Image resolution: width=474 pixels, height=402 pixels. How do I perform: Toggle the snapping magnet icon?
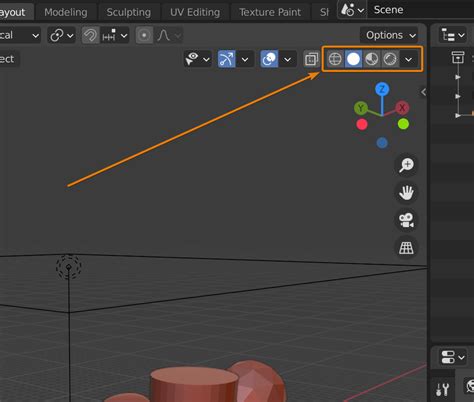click(x=90, y=35)
